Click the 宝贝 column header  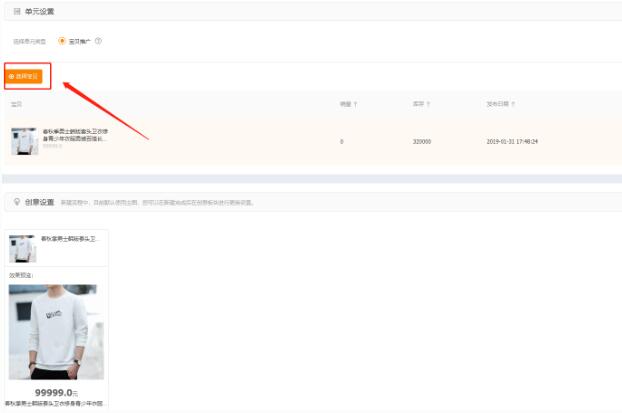16,104
